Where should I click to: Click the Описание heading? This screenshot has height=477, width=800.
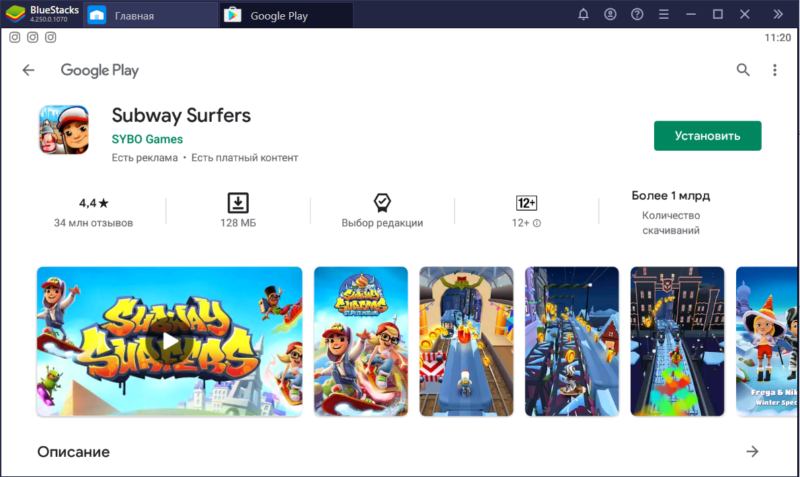tap(73, 452)
